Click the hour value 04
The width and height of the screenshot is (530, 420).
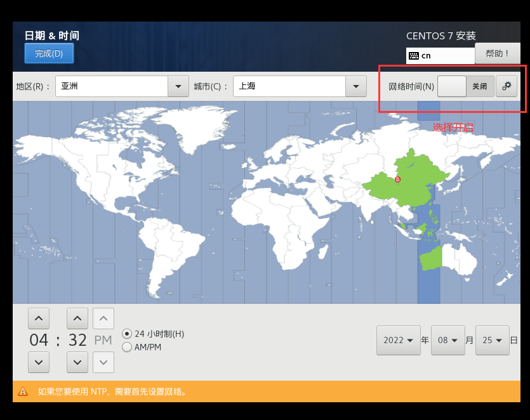39,340
